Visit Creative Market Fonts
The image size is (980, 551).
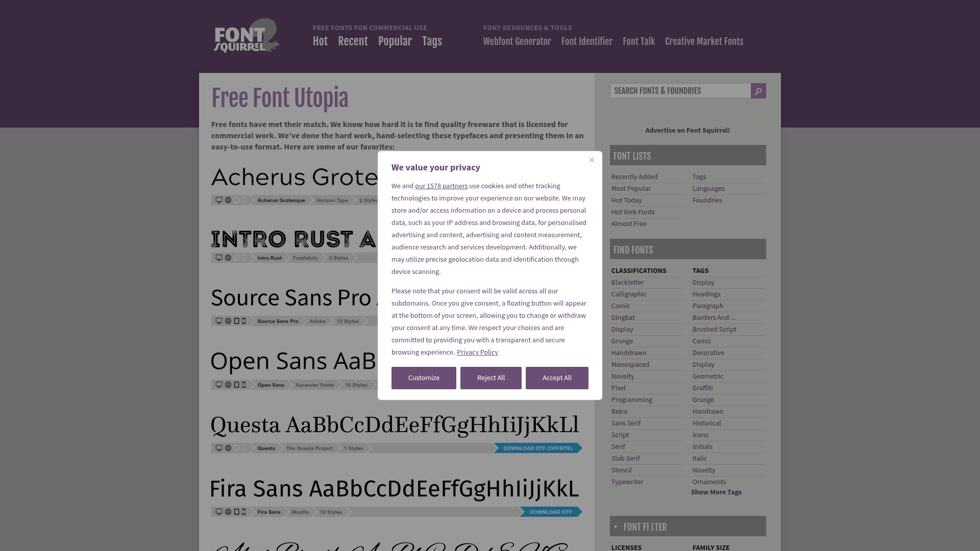(704, 41)
